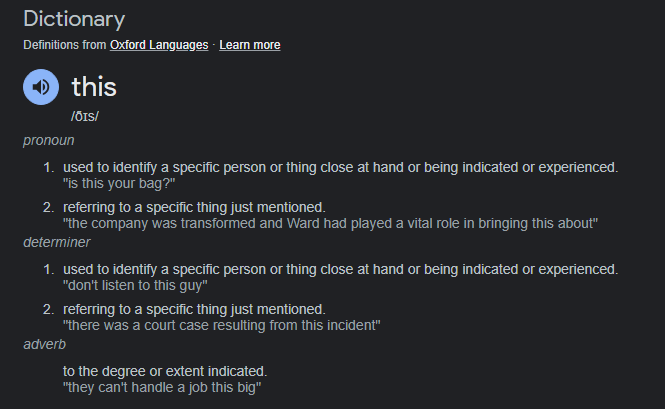
Task: Click the 'Dictionary' heading
Action: tap(74, 19)
